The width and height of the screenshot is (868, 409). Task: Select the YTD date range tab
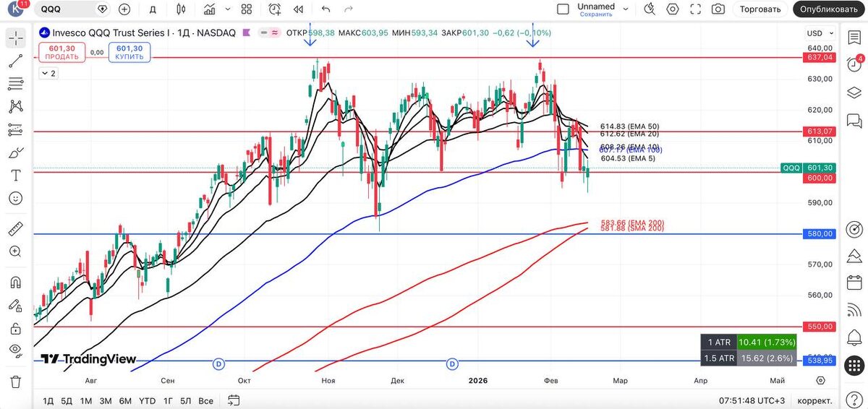[147, 400]
